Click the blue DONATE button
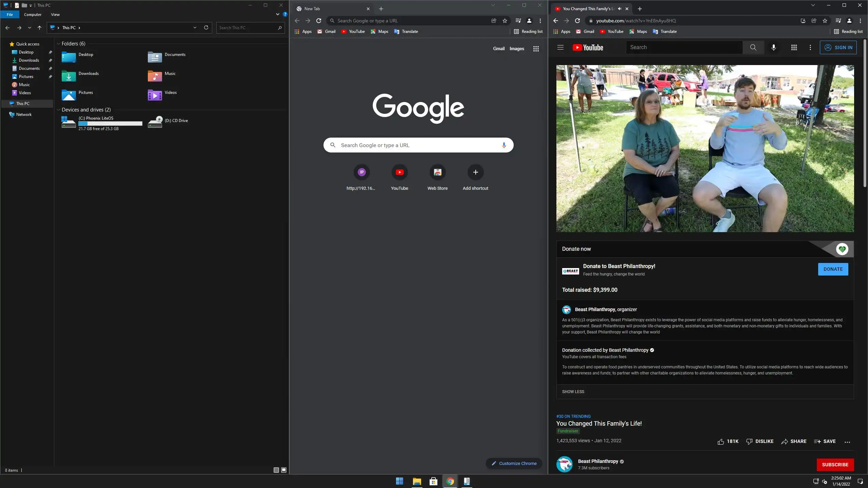This screenshot has height=488, width=868. (x=833, y=269)
